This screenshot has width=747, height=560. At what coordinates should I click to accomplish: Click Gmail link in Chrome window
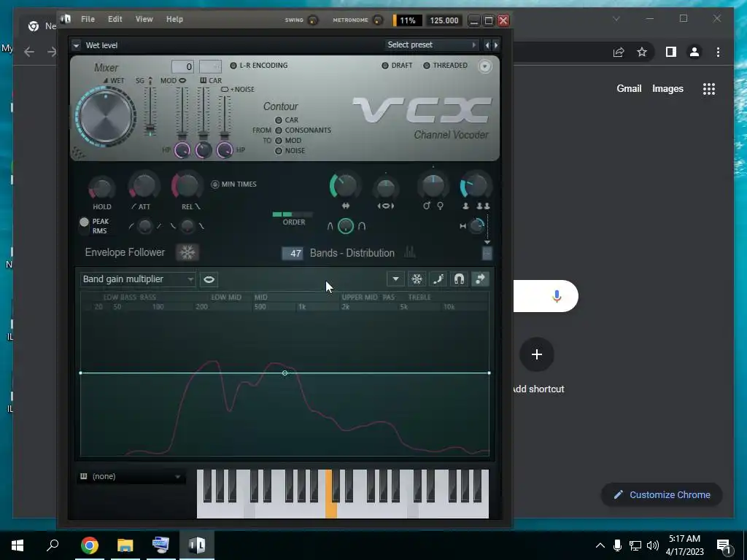click(629, 88)
